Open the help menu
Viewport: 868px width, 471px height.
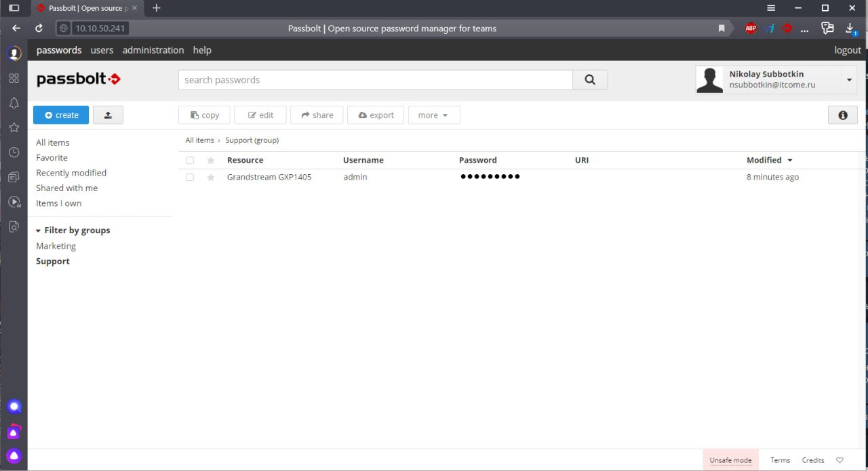pos(202,50)
